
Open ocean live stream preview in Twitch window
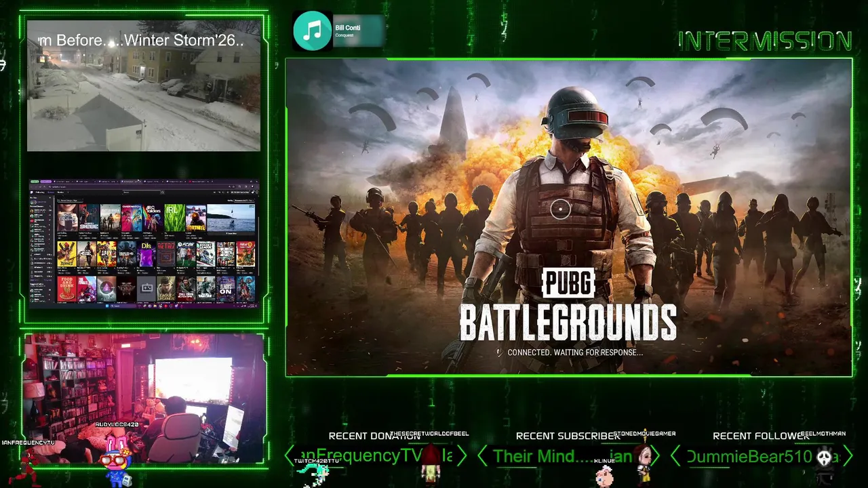click(x=231, y=218)
